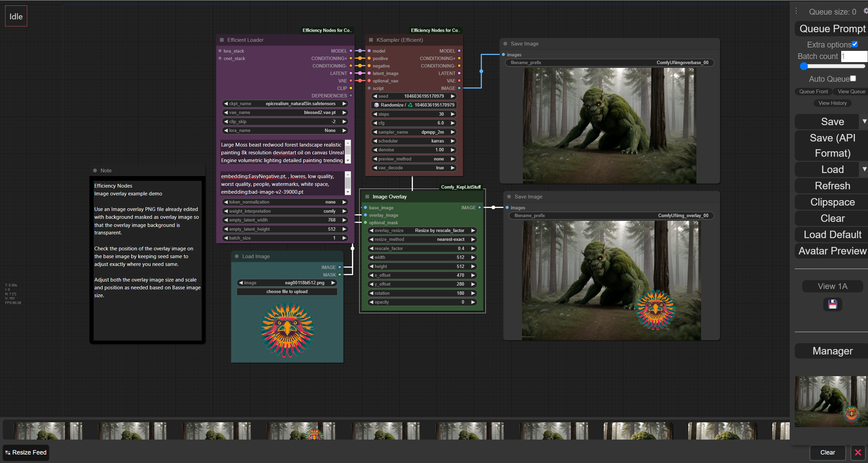Open the Manager button
Viewport: 868px width, 463px height.
[x=832, y=351]
